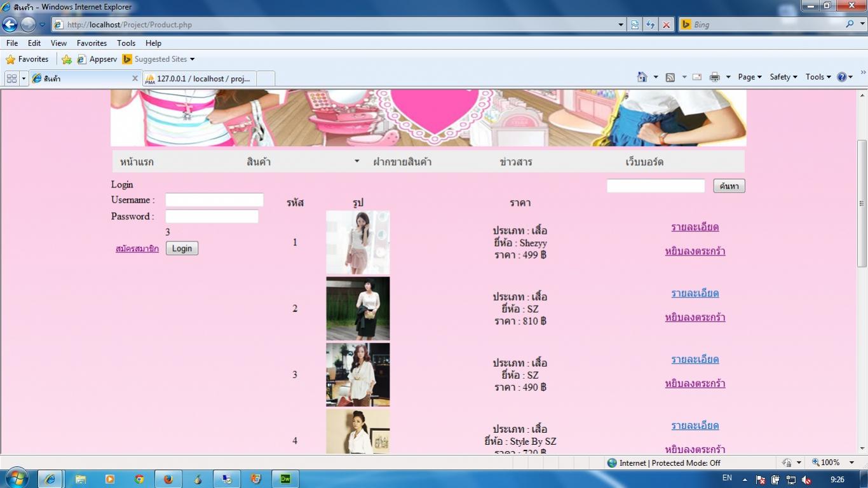The image size is (868, 488).
Task: Go forward with the Forward arrow button
Action: [28, 25]
